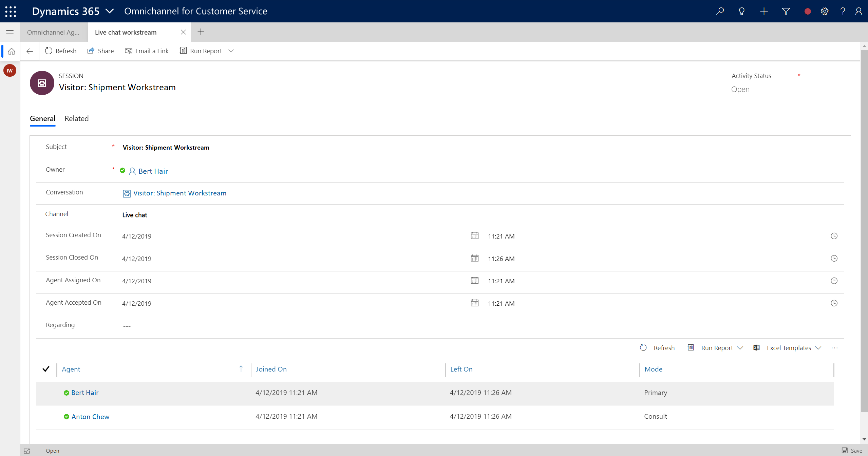Open the Visitor: Shipment Workstream conversation link
868x456 pixels.
click(179, 192)
